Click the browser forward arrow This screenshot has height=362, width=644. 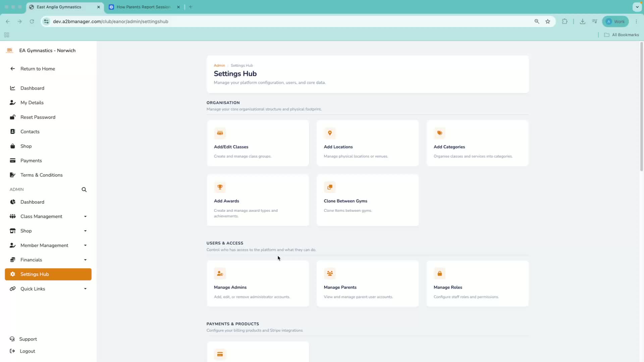[20, 21]
